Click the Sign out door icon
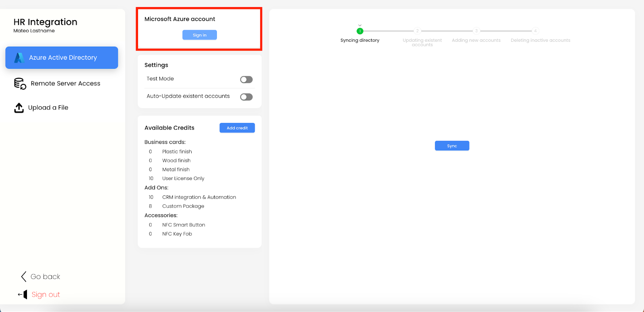The image size is (644, 312). point(23,295)
